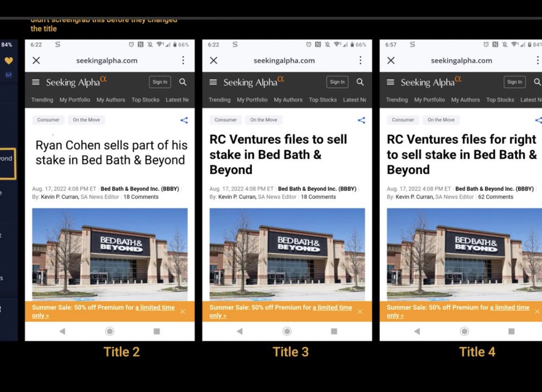Image resolution: width=542 pixels, height=392 pixels.
Task: Open BBBY ticker link in Title 3 screenshot
Action: click(x=318, y=189)
